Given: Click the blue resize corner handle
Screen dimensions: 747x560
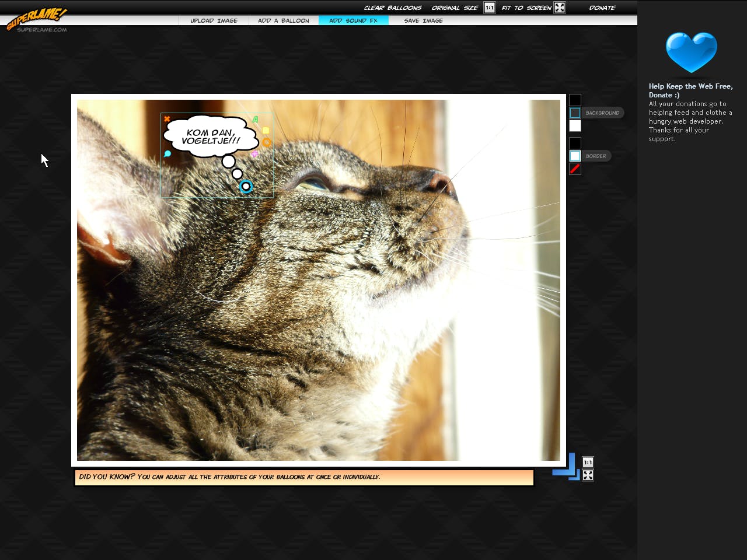Looking at the screenshot, I should pyautogui.click(x=566, y=467).
